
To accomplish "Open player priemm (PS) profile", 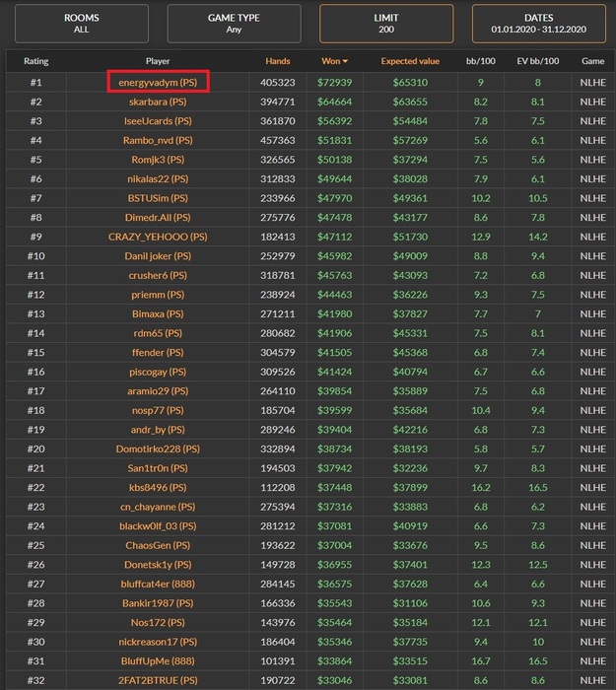I will (x=158, y=295).
